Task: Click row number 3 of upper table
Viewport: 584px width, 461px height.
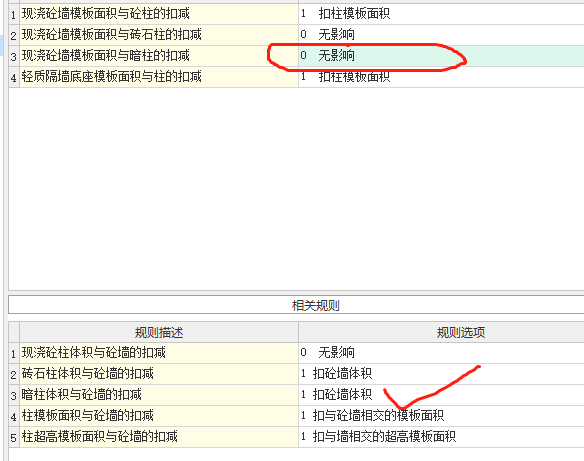Action: (x=14, y=57)
